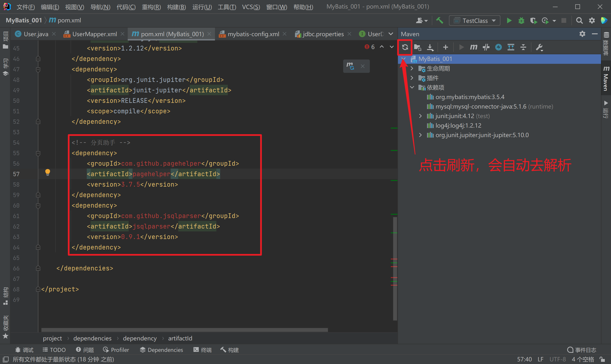Collapse the 依赖项 dependencies node
The height and width of the screenshot is (364, 611).
pos(412,87)
